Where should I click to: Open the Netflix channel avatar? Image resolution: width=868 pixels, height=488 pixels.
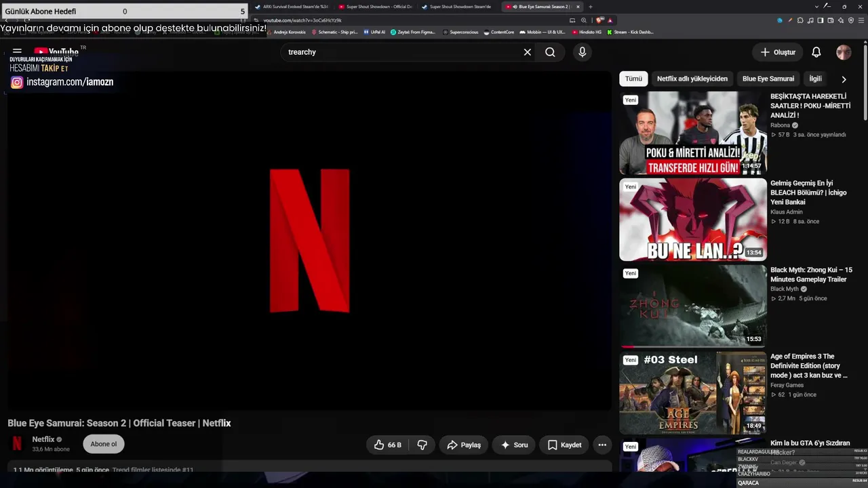(x=17, y=443)
